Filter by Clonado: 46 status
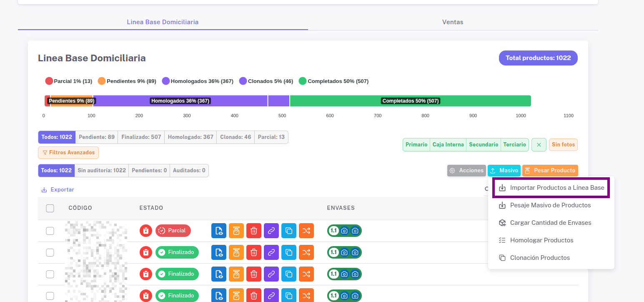Screen dimensions: 644x302 [236, 137]
